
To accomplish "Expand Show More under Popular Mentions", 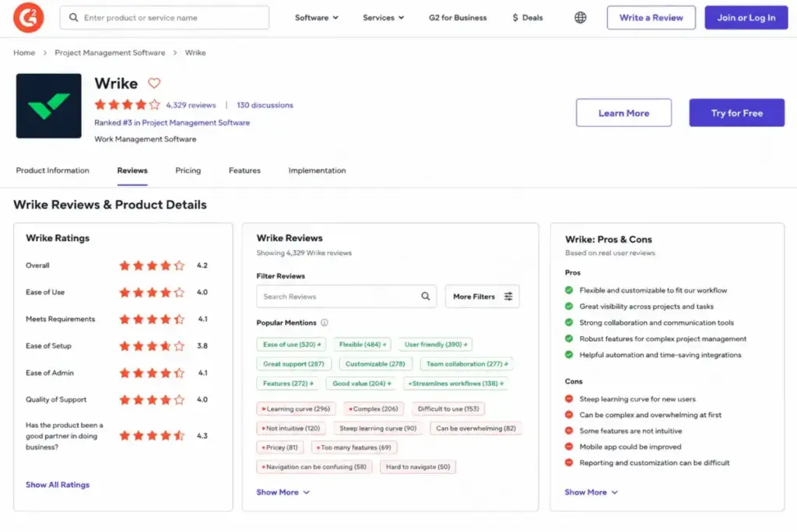I will 283,492.
